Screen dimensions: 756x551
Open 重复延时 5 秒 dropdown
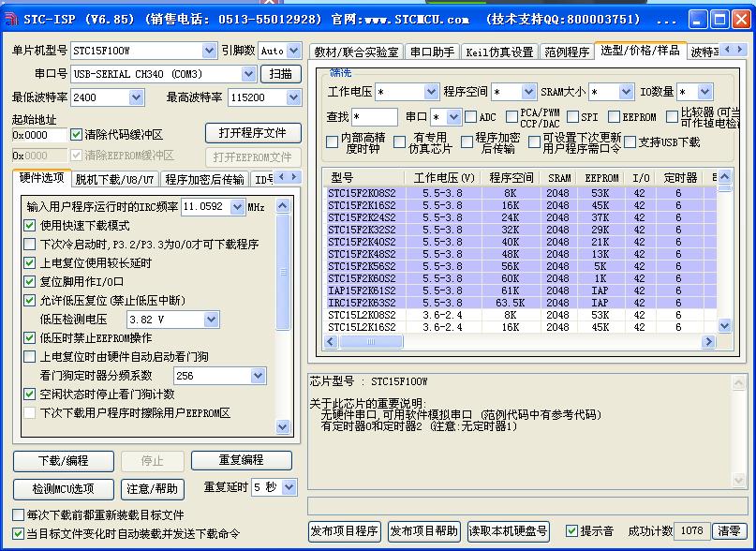(289, 487)
